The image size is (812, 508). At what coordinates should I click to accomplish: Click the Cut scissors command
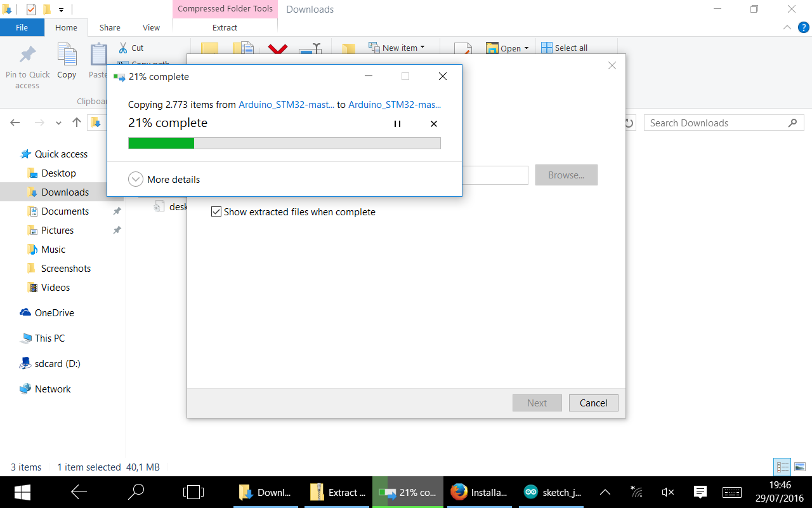(131, 48)
